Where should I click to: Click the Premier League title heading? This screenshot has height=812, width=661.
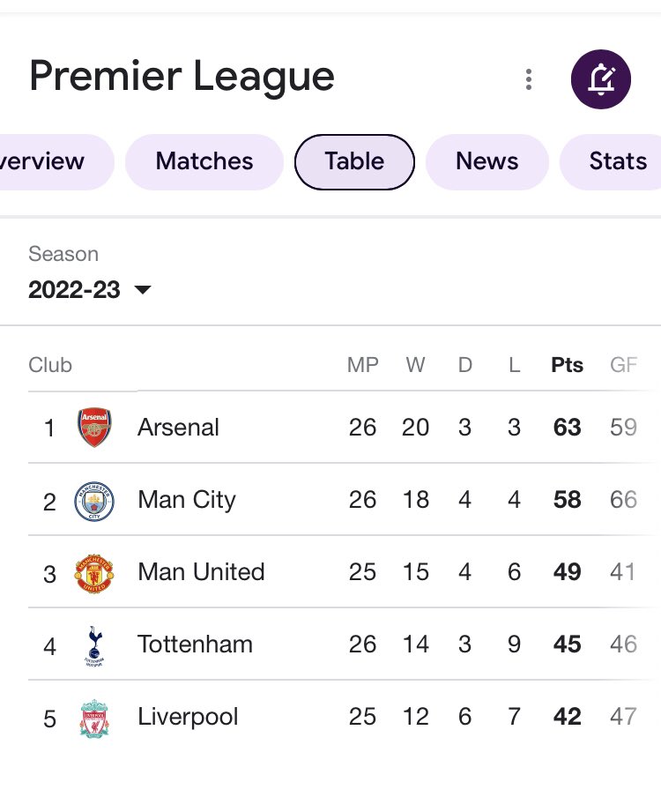[x=182, y=77]
